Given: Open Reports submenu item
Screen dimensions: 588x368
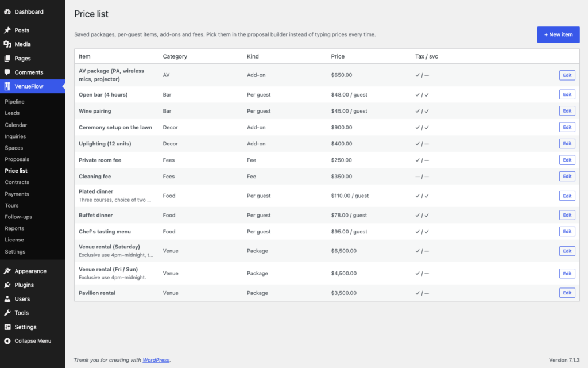Looking at the screenshot, I should click(14, 228).
